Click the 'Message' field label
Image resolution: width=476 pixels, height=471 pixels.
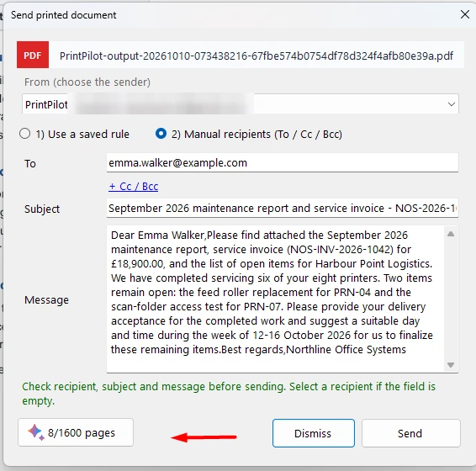click(46, 300)
